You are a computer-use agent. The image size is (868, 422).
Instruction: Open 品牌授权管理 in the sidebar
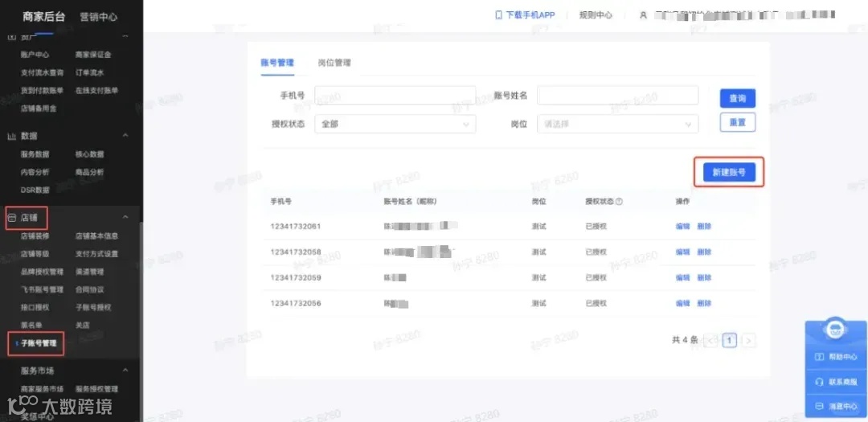42,272
